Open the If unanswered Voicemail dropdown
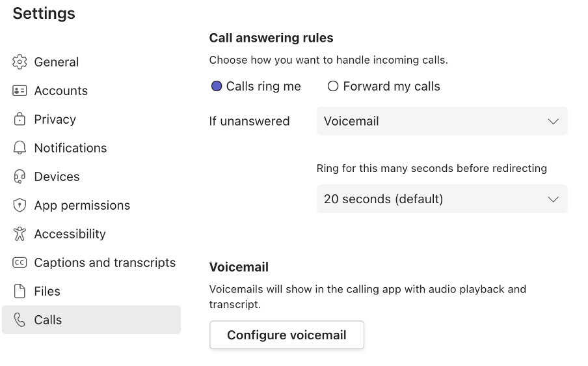 coord(442,121)
